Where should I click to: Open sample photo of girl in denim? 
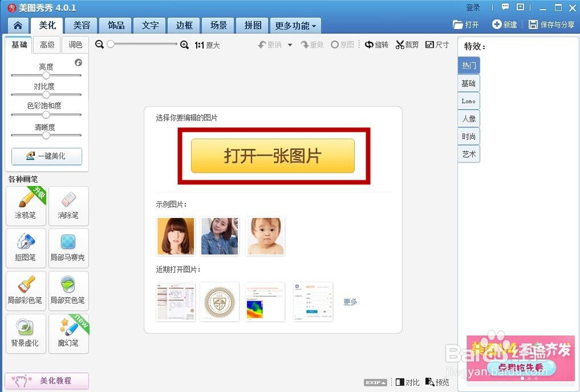coord(220,237)
